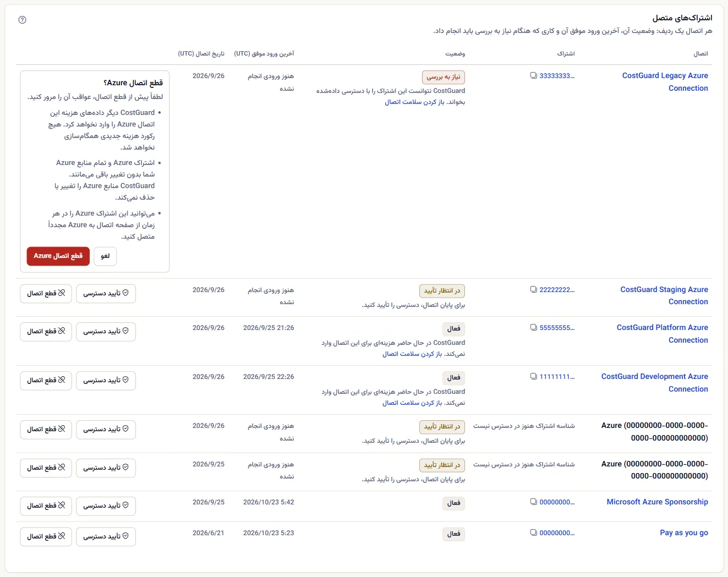Click the copy icon next to 11111111…

(x=533, y=376)
